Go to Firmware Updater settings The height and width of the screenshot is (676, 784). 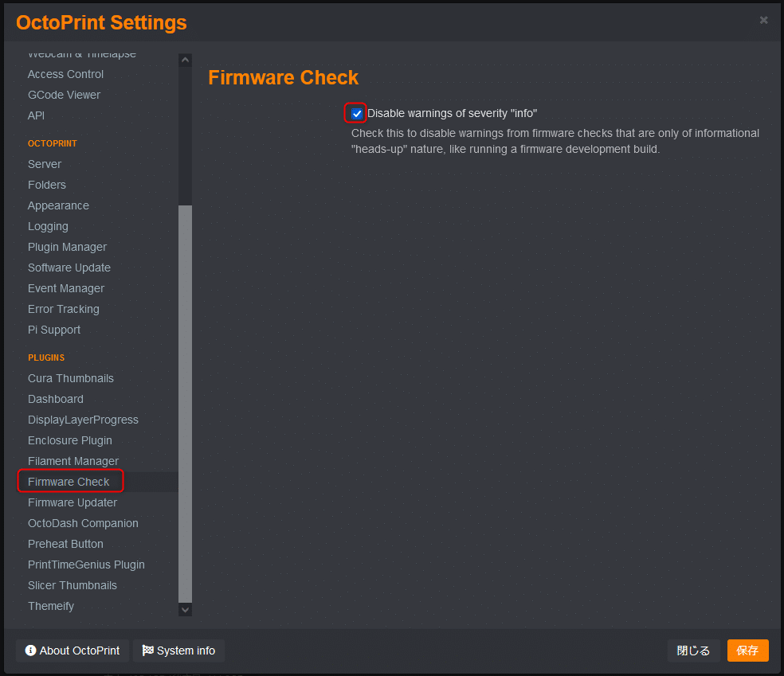(x=73, y=502)
